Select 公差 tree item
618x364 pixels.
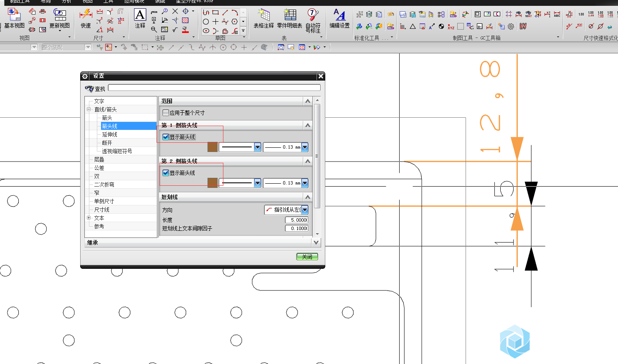[99, 168]
